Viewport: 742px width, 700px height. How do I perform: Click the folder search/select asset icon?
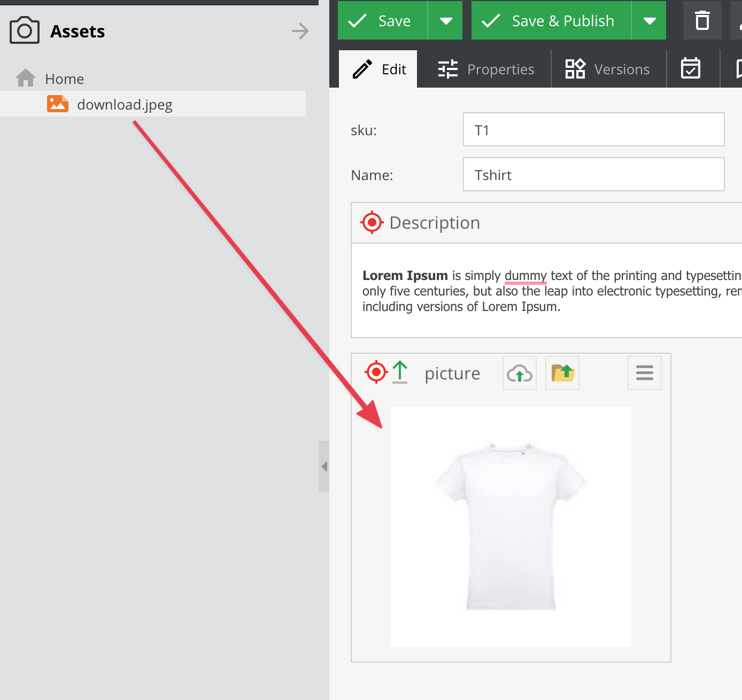[x=562, y=373]
